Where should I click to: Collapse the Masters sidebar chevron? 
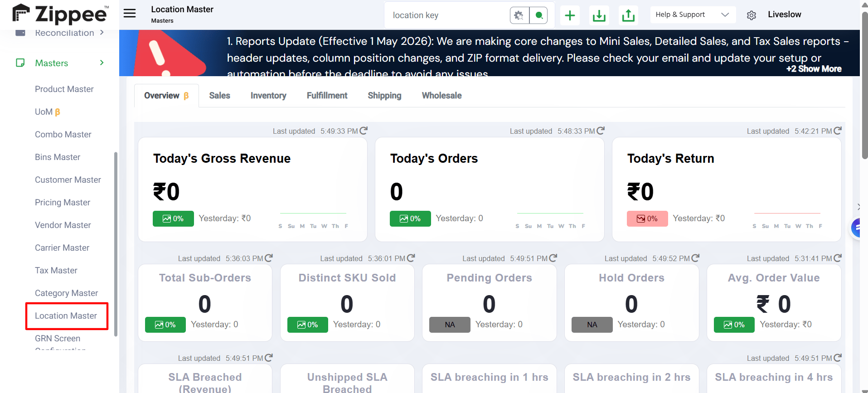click(x=102, y=63)
